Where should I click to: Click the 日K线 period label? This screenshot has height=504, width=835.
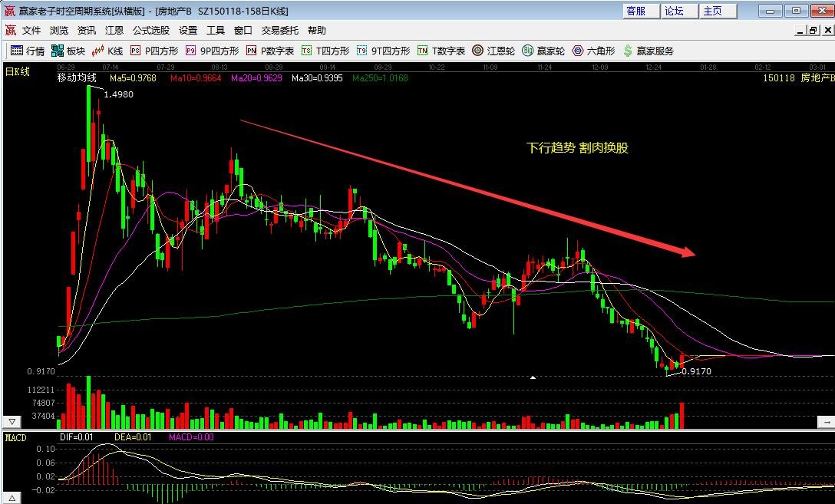click(x=18, y=71)
